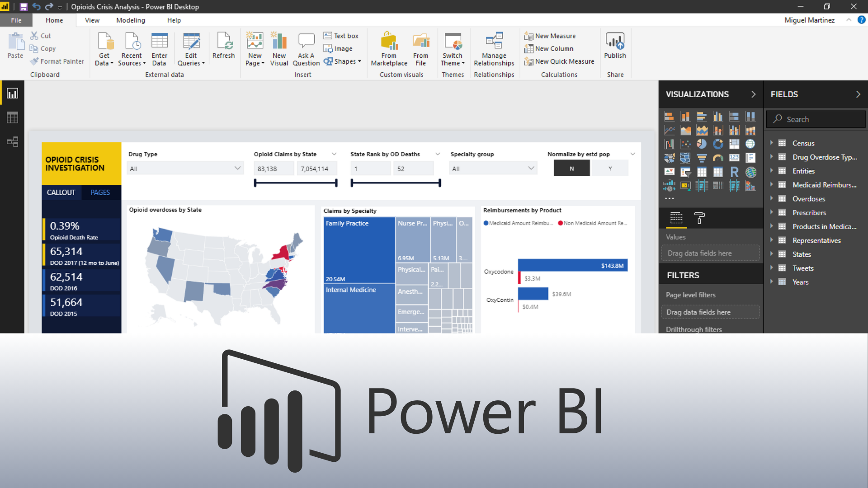Open the Modeling ribbon tab

point(130,20)
